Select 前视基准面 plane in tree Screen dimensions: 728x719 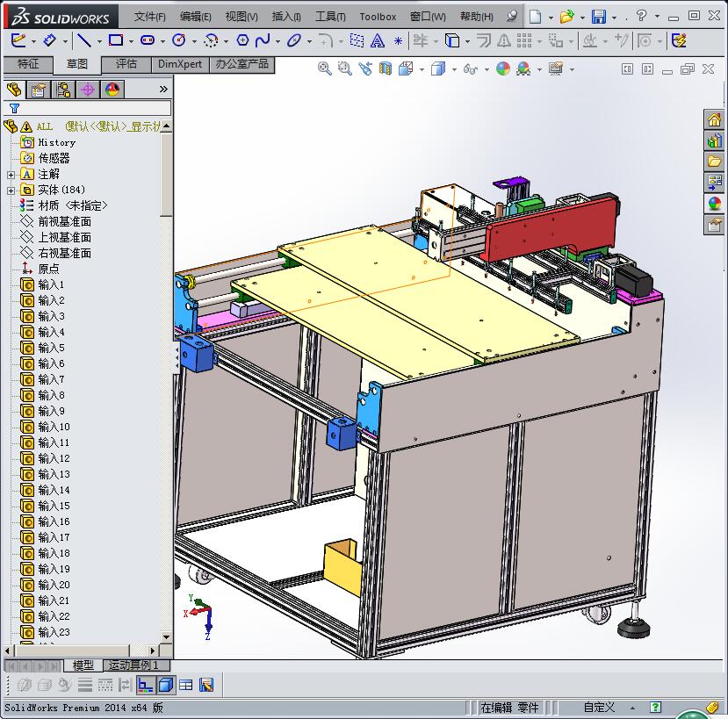[x=64, y=221]
